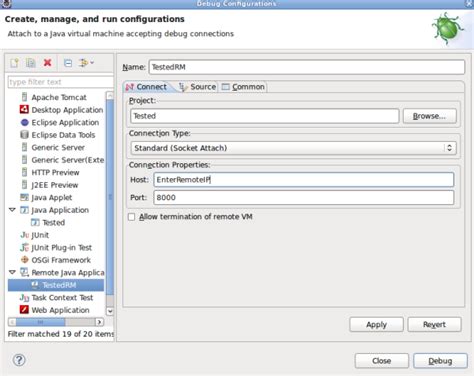Select Web Application configuration type
The height and width of the screenshot is (376, 474).
[60, 310]
